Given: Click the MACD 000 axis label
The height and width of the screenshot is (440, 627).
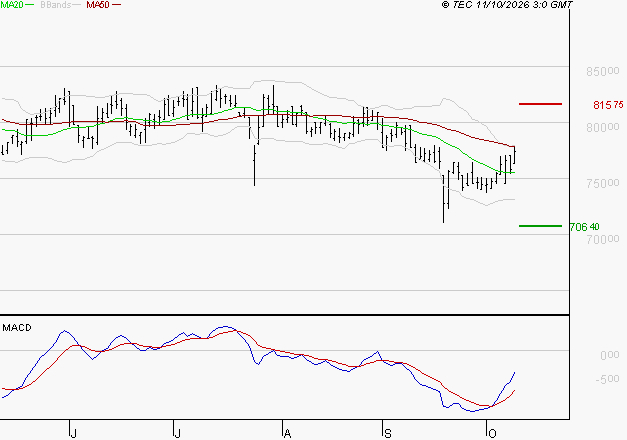Looking at the screenshot, I should click(x=610, y=355).
